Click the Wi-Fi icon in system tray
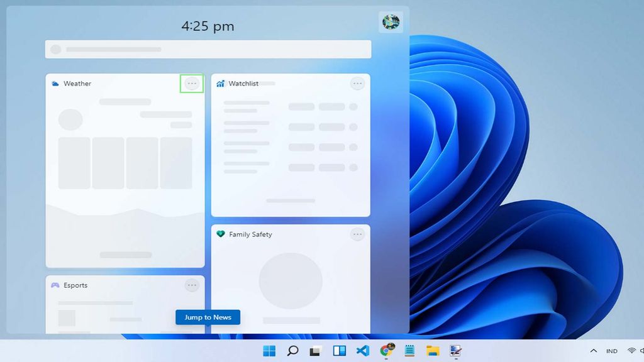 [x=631, y=350]
